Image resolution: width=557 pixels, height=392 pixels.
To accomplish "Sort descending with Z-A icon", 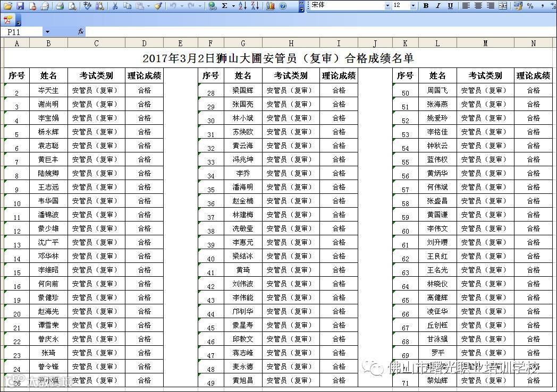I will tap(255, 6).
